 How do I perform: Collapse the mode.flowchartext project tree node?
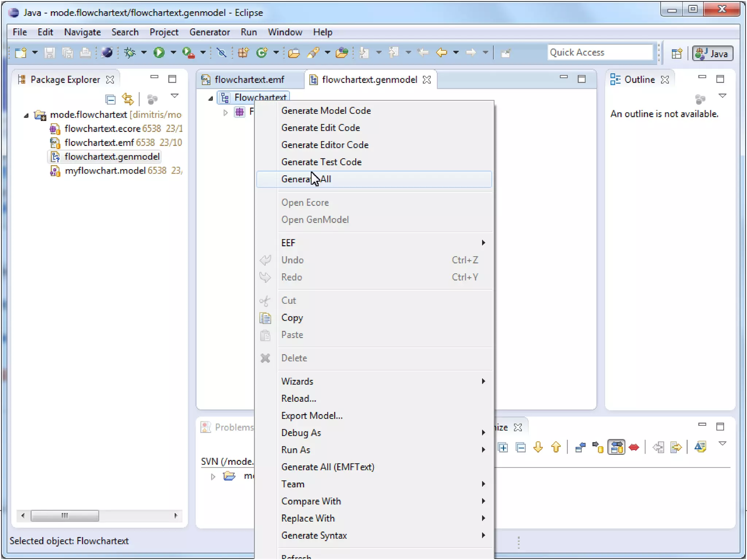[x=26, y=115]
